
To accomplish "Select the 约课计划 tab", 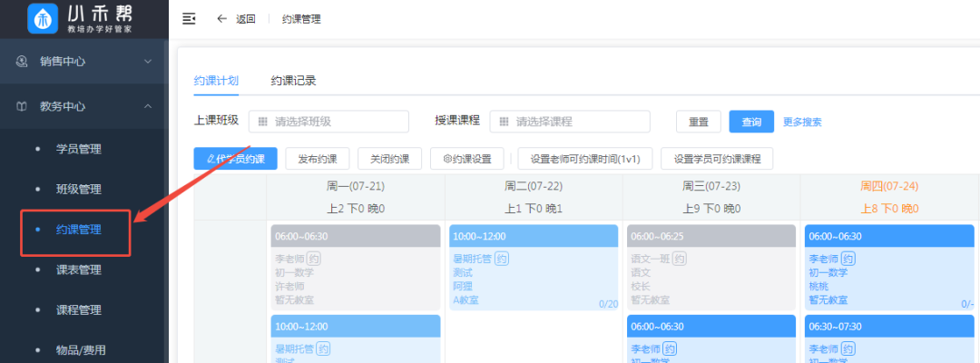I will click(216, 81).
